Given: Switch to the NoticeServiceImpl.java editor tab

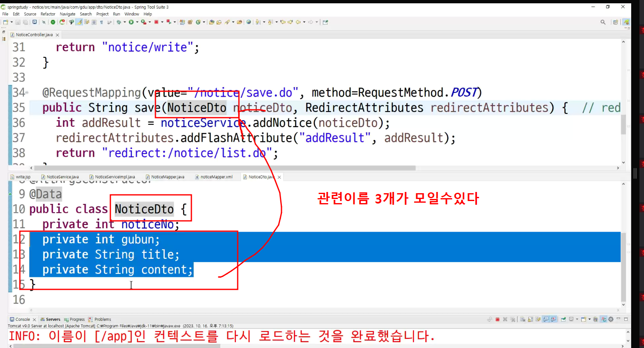Looking at the screenshot, I should coord(112,177).
